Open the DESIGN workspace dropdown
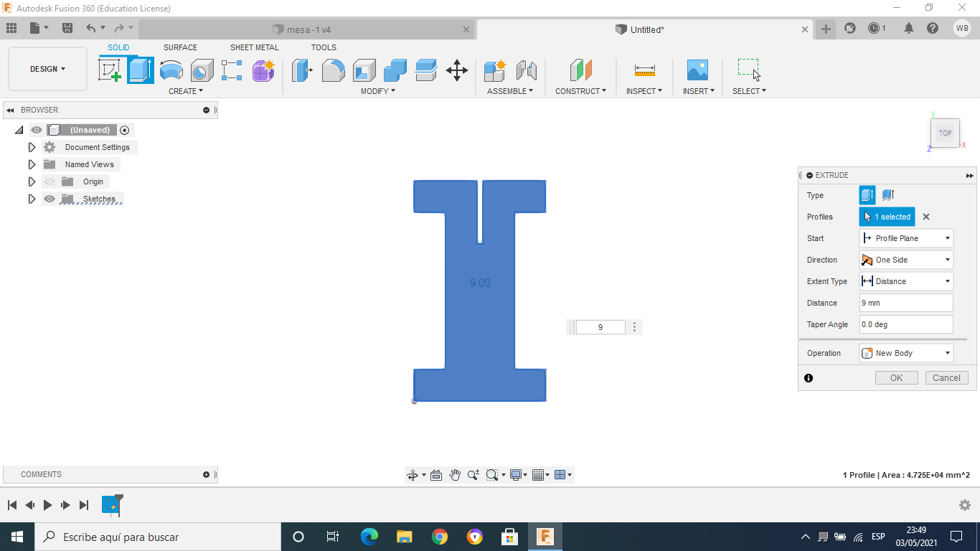The height and width of the screenshot is (551, 980). click(x=47, y=69)
